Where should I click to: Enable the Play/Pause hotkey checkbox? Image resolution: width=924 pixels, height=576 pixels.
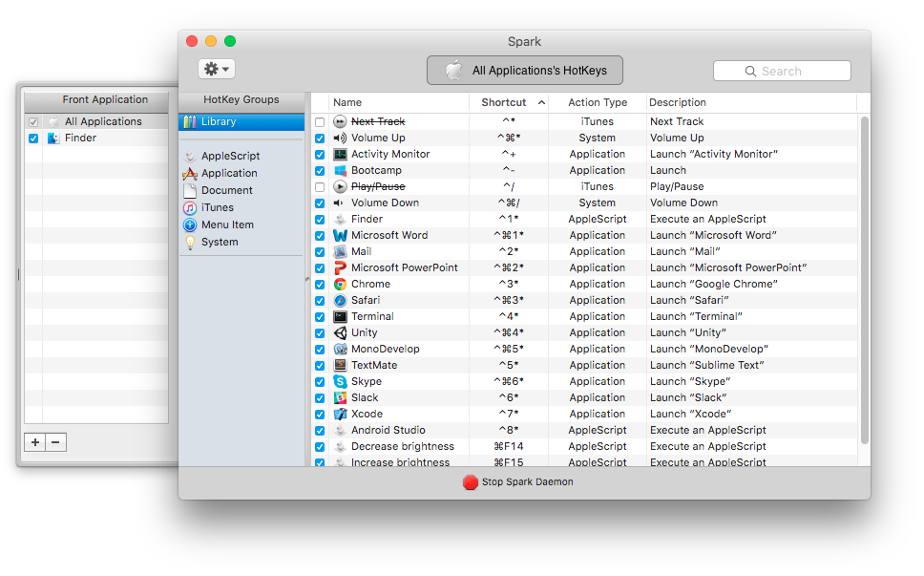tap(320, 187)
